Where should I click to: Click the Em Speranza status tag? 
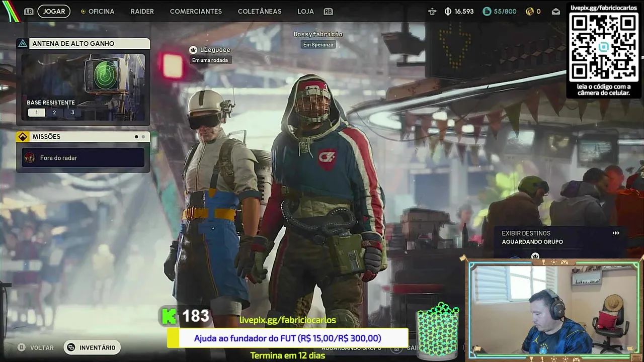pos(318,45)
